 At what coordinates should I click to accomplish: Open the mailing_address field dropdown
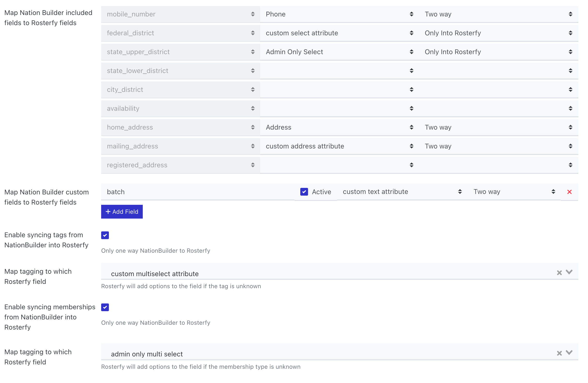point(180,146)
